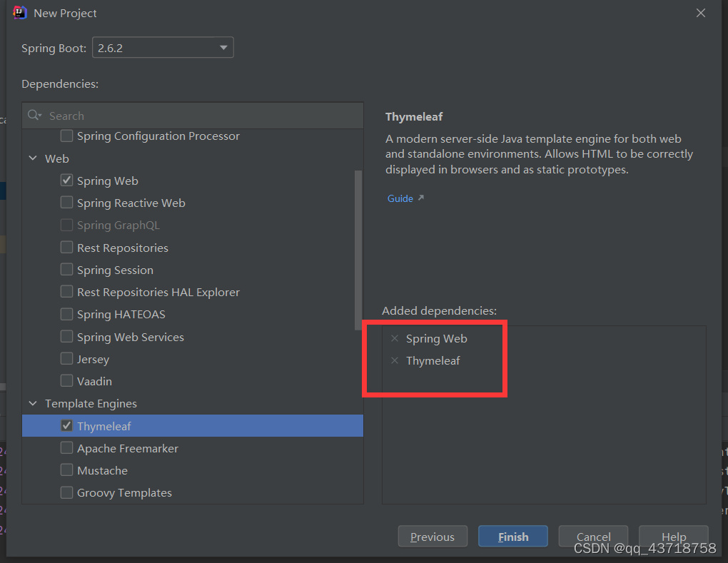Select the Template Engines category label
Screen dimensions: 728x563
click(x=91, y=404)
